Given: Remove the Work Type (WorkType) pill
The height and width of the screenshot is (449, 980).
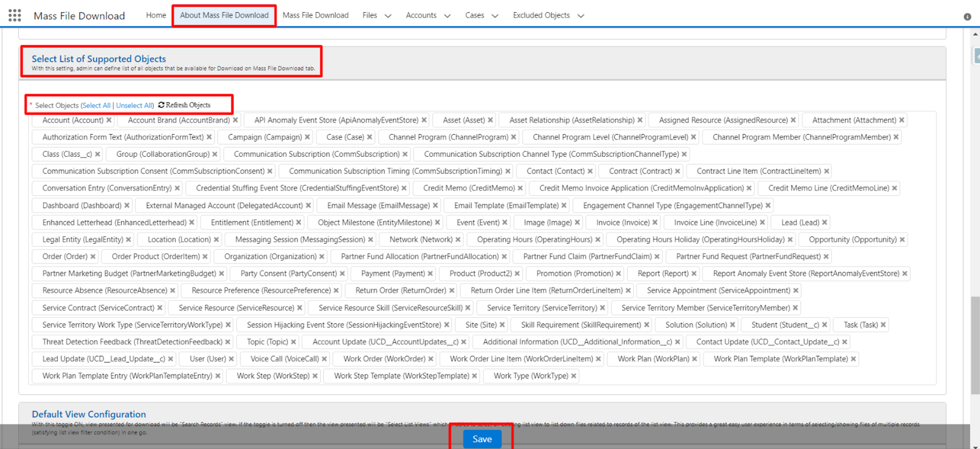Looking at the screenshot, I should pyautogui.click(x=573, y=376).
